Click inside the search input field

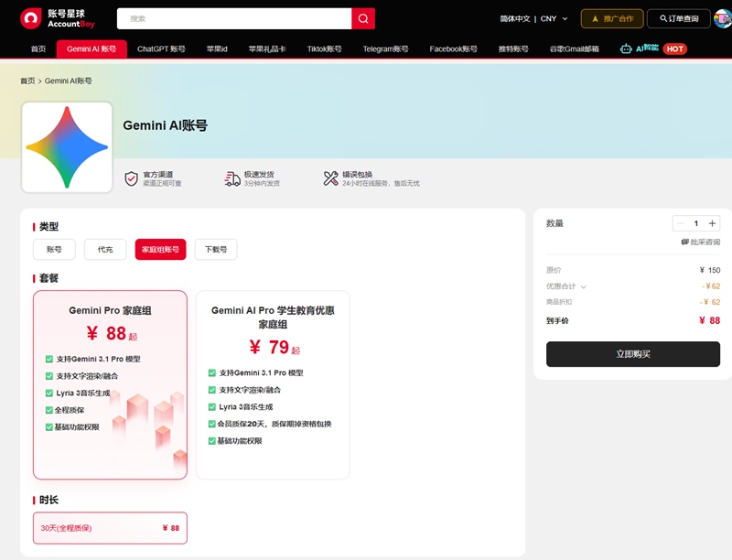coord(234,18)
